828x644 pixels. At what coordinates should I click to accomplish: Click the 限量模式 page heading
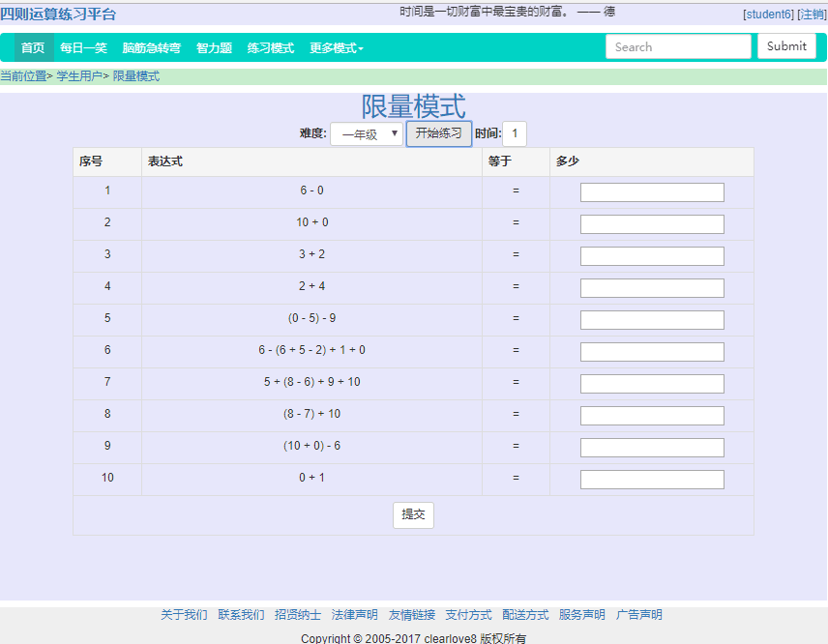click(x=413, y=106)
